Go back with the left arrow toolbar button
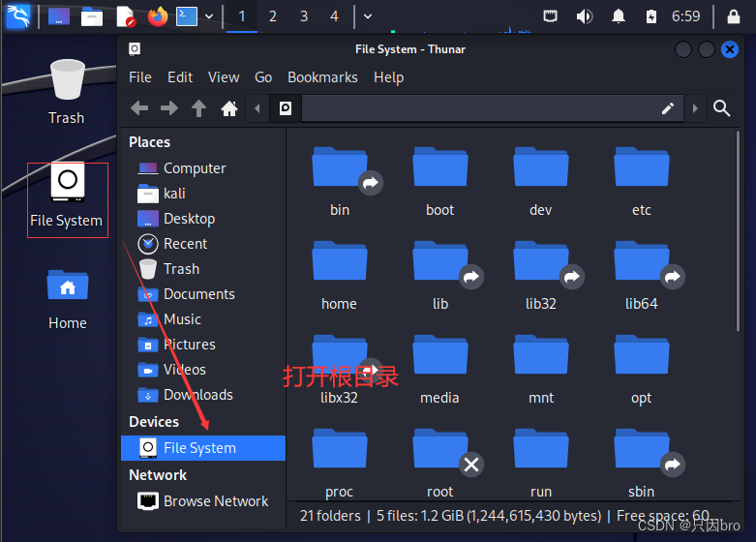The height and width of the screenshot is (542, 756). (x=139, y=108)
